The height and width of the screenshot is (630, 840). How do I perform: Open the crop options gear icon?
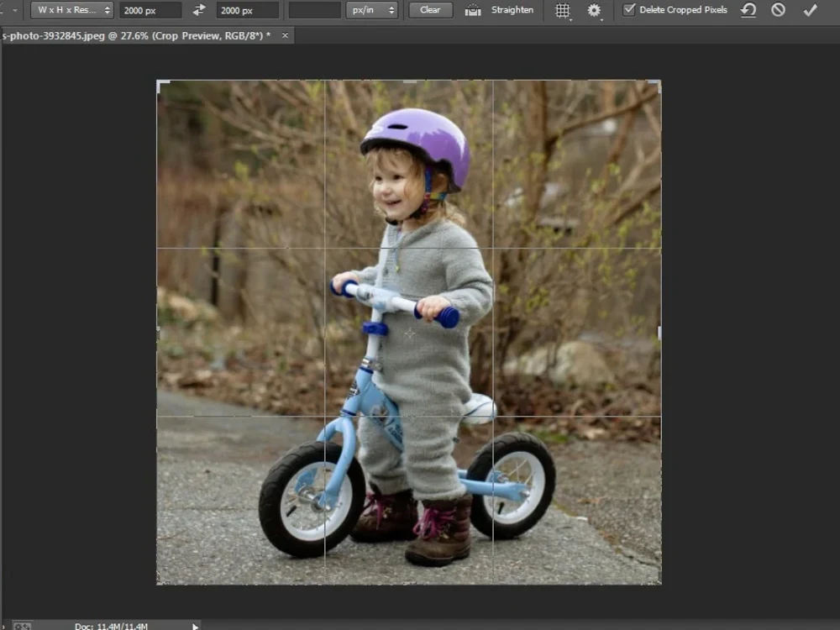click(593, 10)
